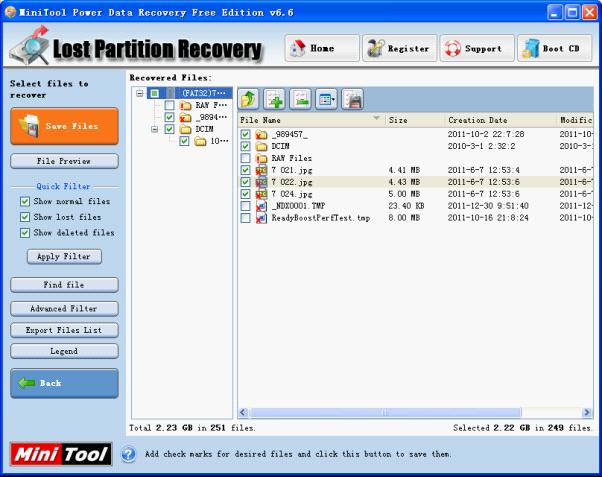
Task: Click the _NDX0001.TMP file icon
Action: point(261,206)
